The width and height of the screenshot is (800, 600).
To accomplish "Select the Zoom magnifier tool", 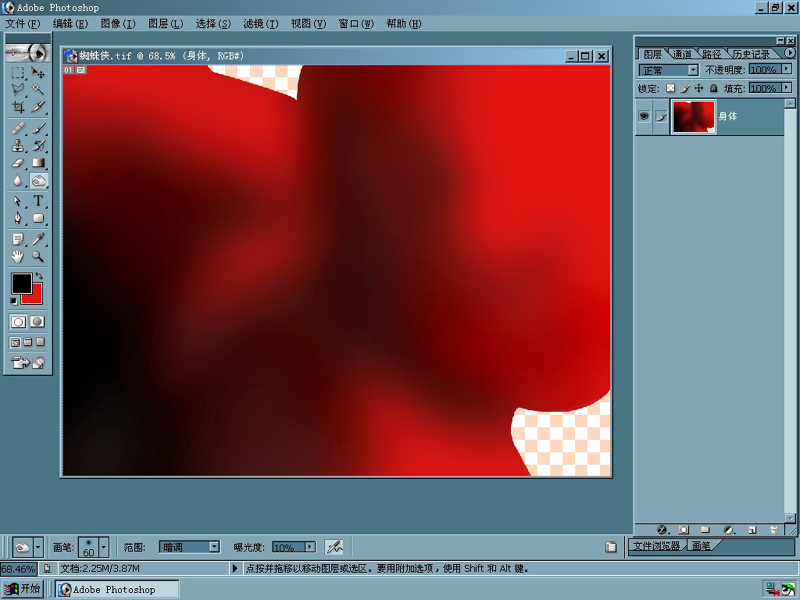I will [x=38, y=256].
